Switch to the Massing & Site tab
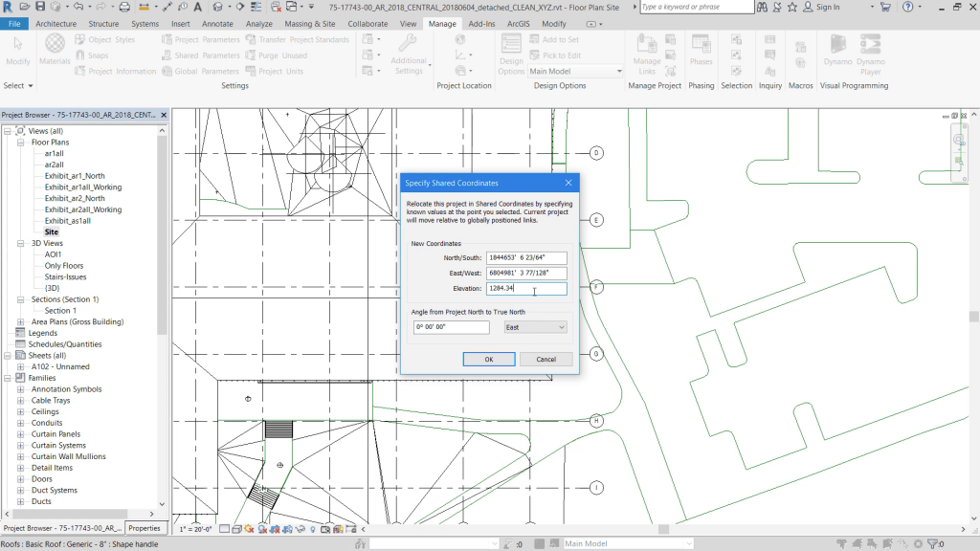Image resolution: width=980 pixels, height=551 pixels. coord(309,24)
